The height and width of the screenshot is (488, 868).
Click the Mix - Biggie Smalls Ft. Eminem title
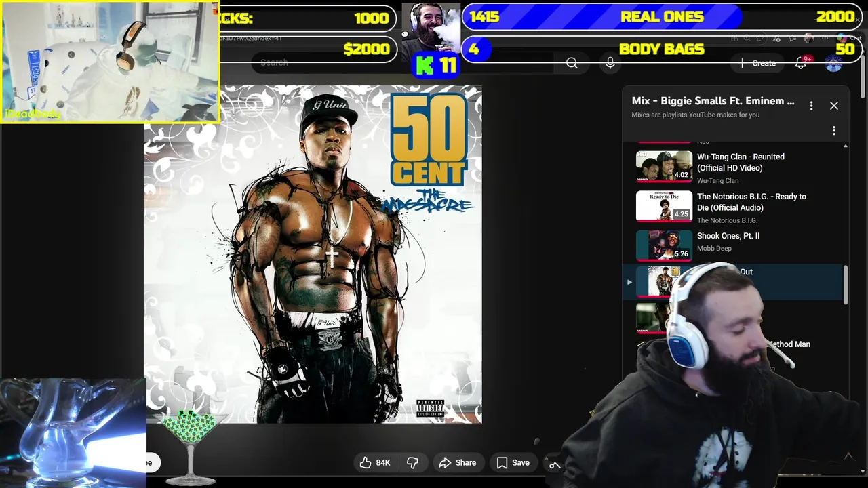pos(713,101)
